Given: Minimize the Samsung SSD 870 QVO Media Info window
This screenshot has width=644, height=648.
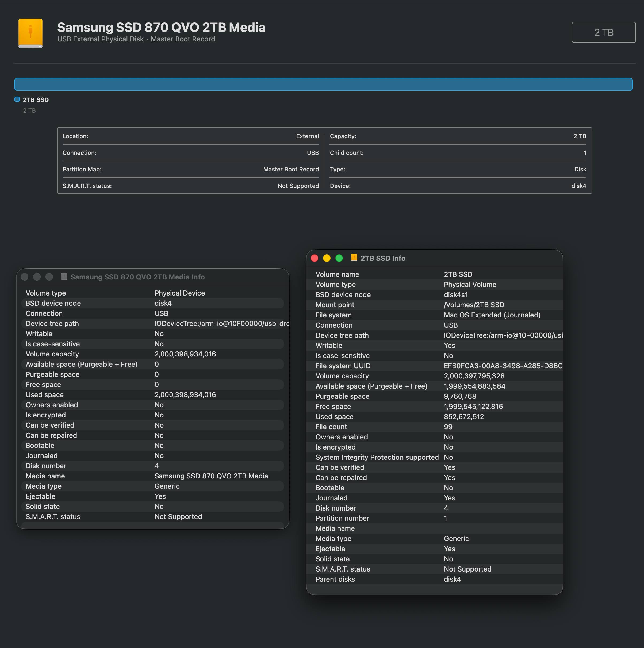Looking at the screenshot, I should tap(37, 277).
